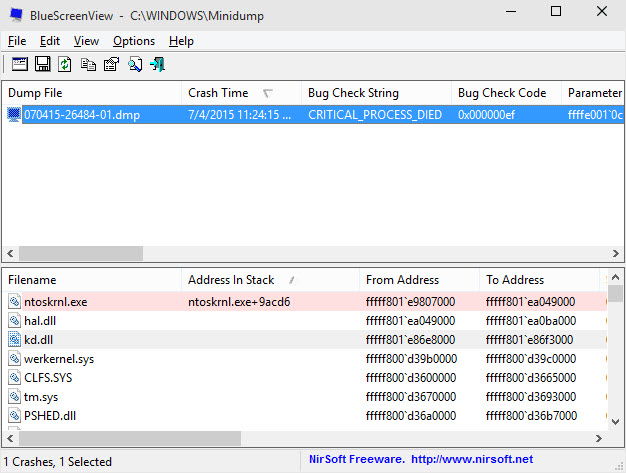Click the Properties toolbar icon
Screen dimensions: 626x473
click(111, 64)
